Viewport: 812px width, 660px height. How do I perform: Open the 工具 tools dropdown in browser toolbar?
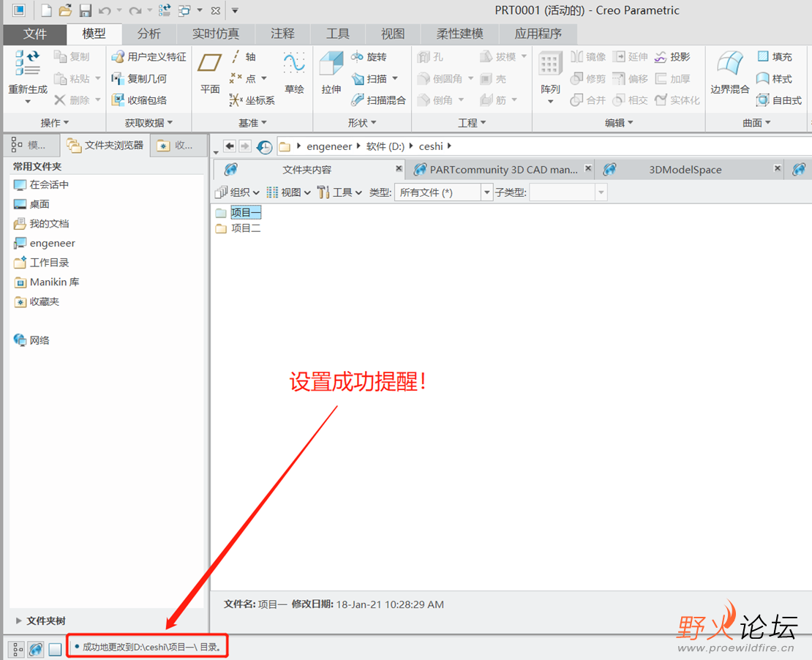339,192
